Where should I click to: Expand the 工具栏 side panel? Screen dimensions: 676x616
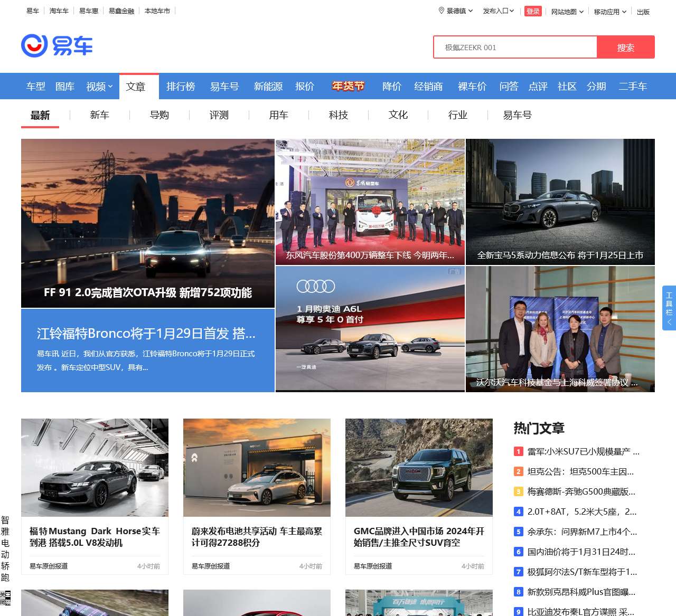669,308
